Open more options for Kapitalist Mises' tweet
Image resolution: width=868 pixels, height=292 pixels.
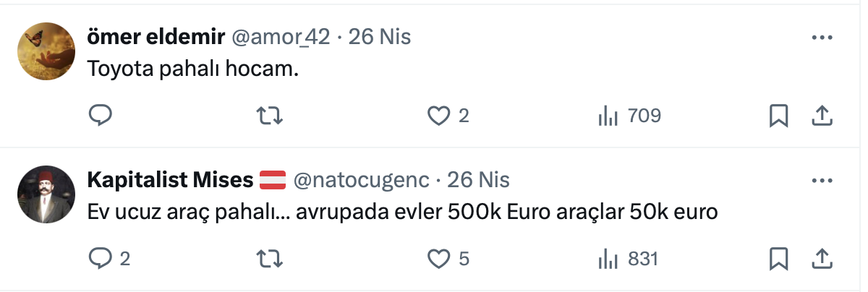tap(822, 180)
